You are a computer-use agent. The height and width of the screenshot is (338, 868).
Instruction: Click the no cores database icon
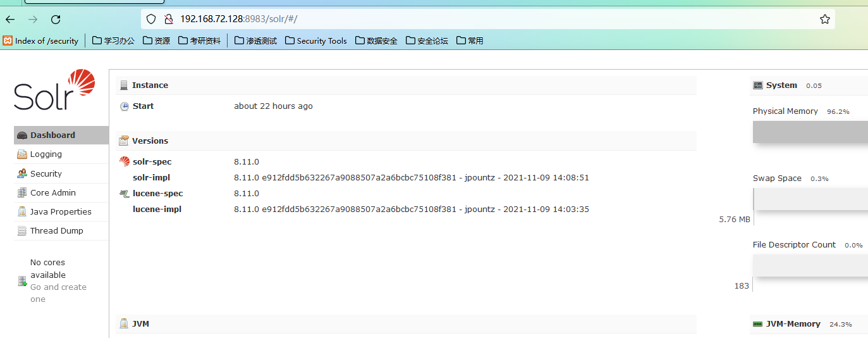pyautogui.click(x=22, y=281)
